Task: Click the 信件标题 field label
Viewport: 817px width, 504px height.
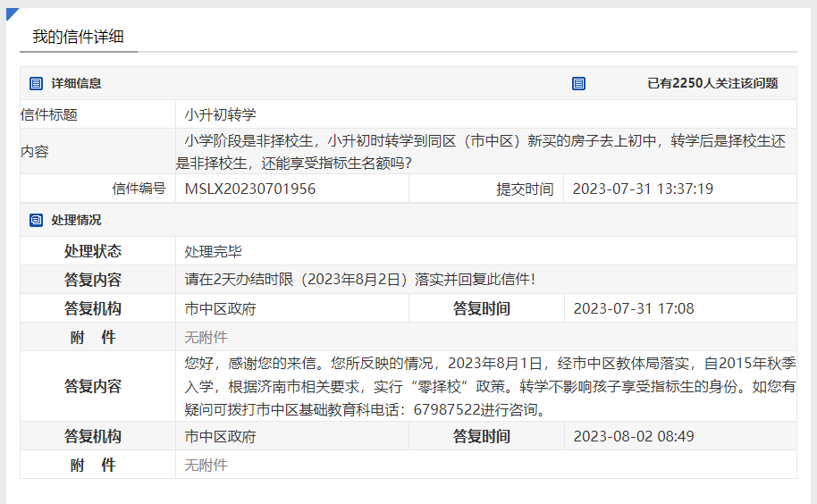Action: (49, 114)
